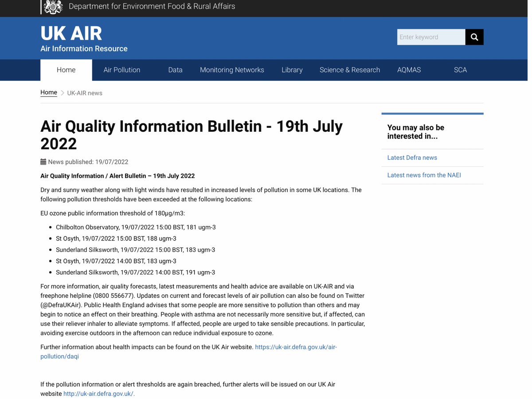Viewport: 532px width, 399px height.
Task: Click the (@DefraUKAir) Twitter handle text
Action: (x=60, y=305)
